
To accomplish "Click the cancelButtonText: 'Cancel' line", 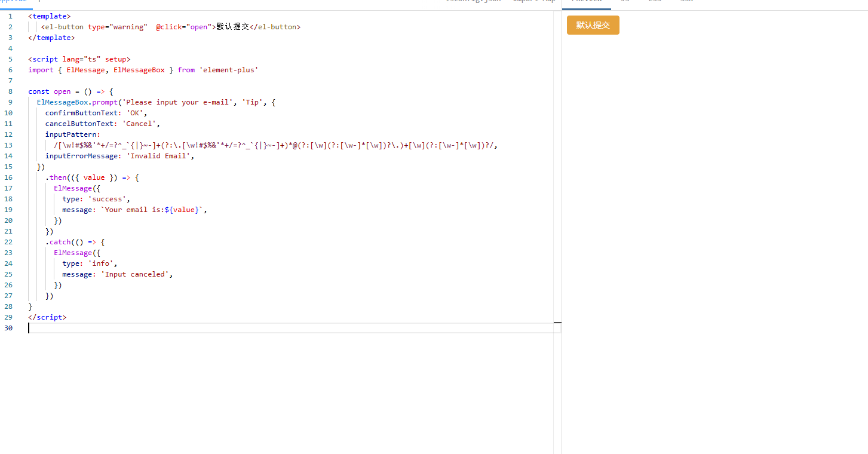I will 103,124.
